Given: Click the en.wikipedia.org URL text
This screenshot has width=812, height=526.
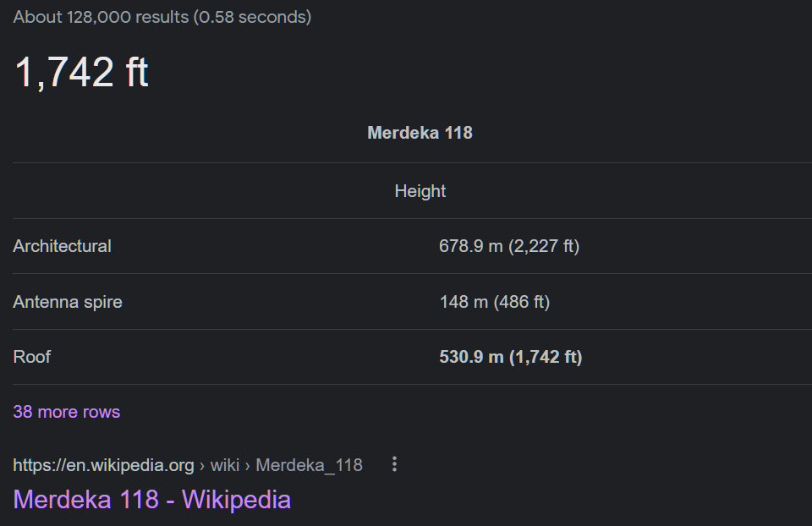Looking at the screenshot, I should tap(103, 465).
